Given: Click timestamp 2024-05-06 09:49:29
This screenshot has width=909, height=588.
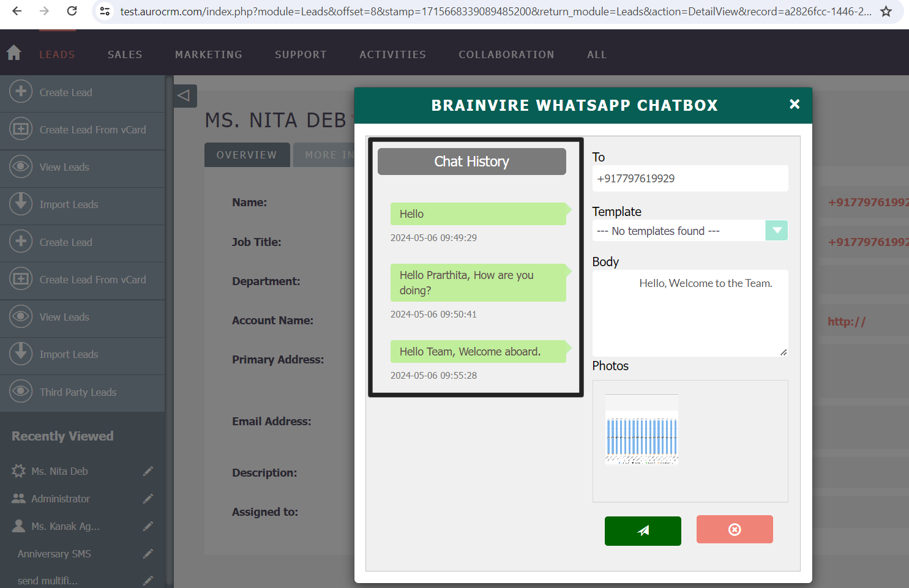Looking at the screenshot, I should pos(433,238).
